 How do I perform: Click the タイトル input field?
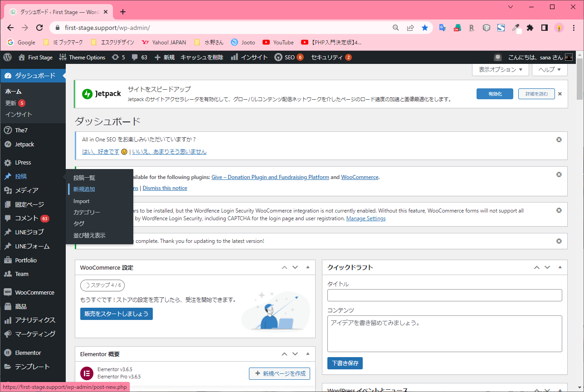point(444,295)
